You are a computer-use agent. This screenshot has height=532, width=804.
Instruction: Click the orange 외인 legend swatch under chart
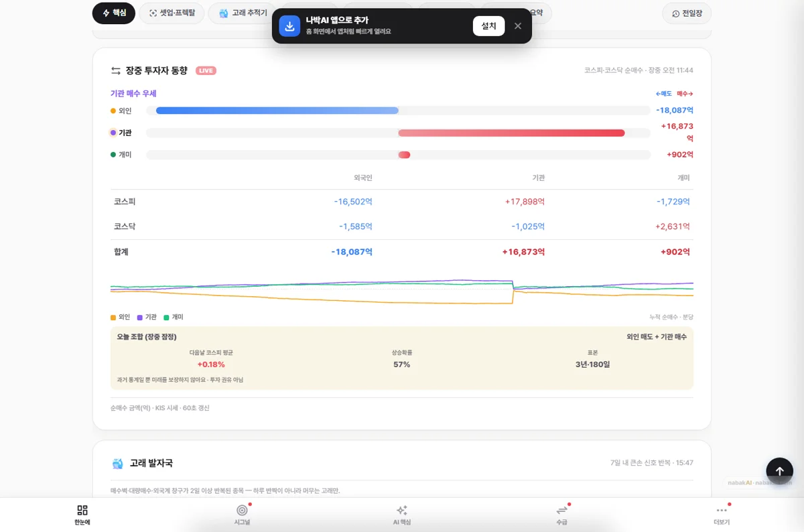click(113, 317)
